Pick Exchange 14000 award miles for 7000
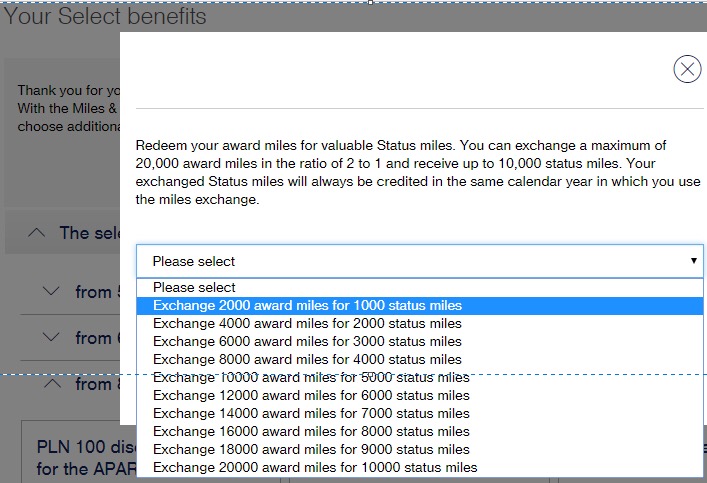 click(x=419, y=414)
